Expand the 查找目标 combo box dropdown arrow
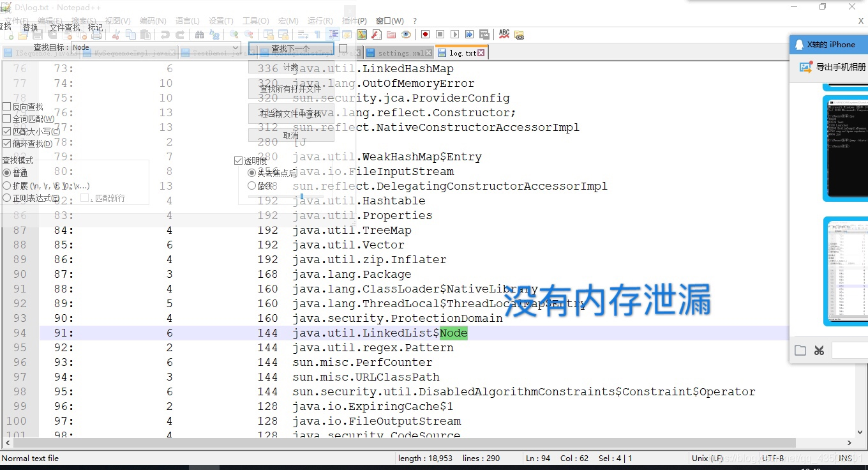The height and width of the screenshot is (470, 868). pos(235,48)
